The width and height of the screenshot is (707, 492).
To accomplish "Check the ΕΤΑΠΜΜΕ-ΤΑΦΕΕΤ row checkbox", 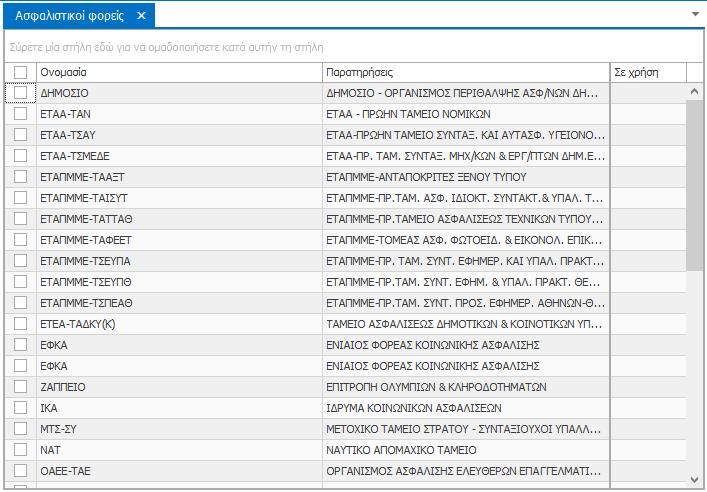I will pyautogui.click(x=20, y=240).
